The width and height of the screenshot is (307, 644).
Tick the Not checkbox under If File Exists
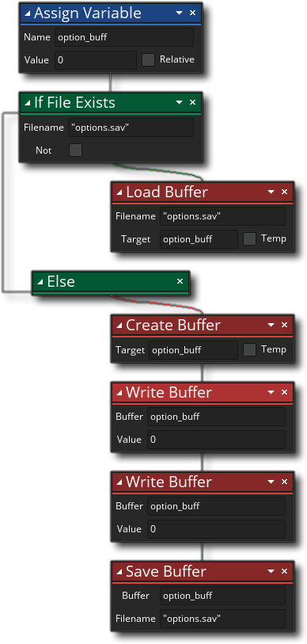(x=75, y=151)
